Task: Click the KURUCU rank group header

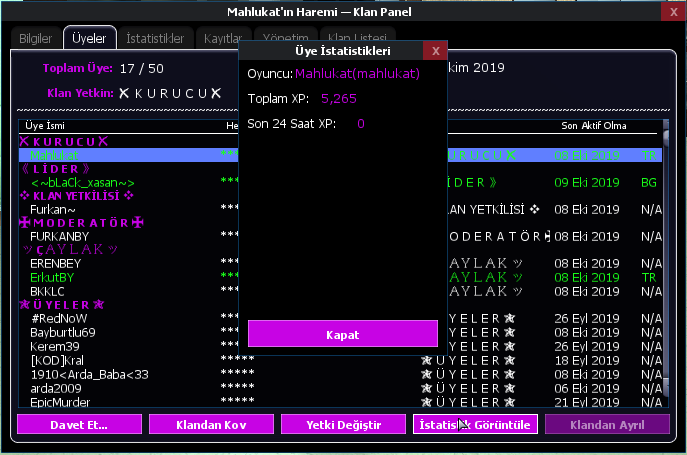Action: [64, 142]
